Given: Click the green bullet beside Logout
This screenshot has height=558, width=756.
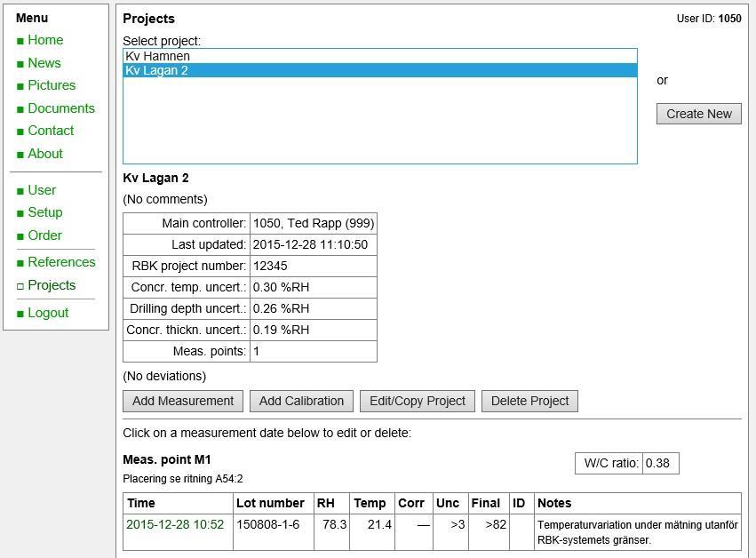Looking at the screenshot, I should 20,314.
